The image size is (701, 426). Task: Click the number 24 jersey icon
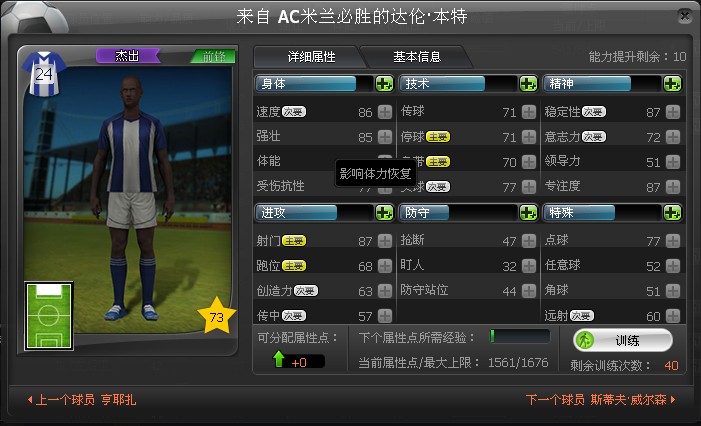click(44, 74)
